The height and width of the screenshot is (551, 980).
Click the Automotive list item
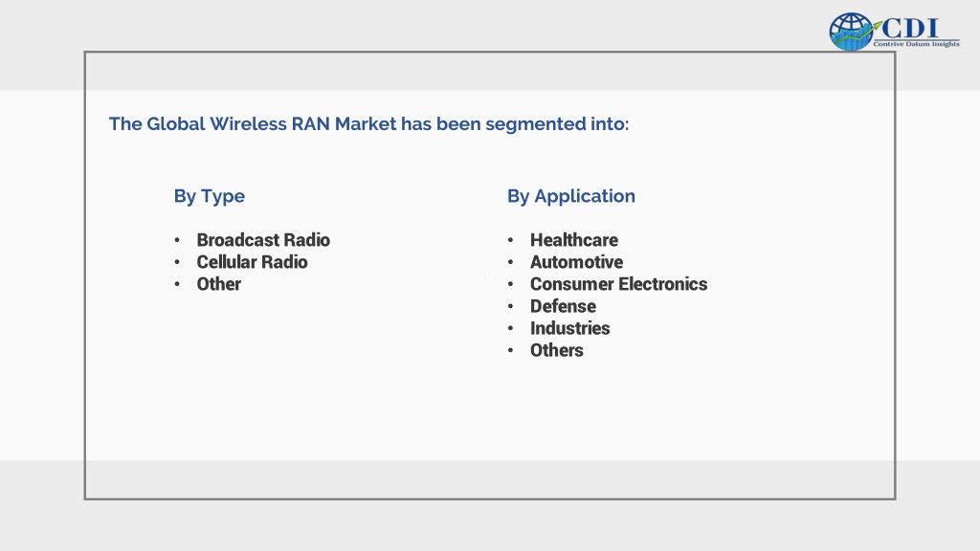point(576,262)
